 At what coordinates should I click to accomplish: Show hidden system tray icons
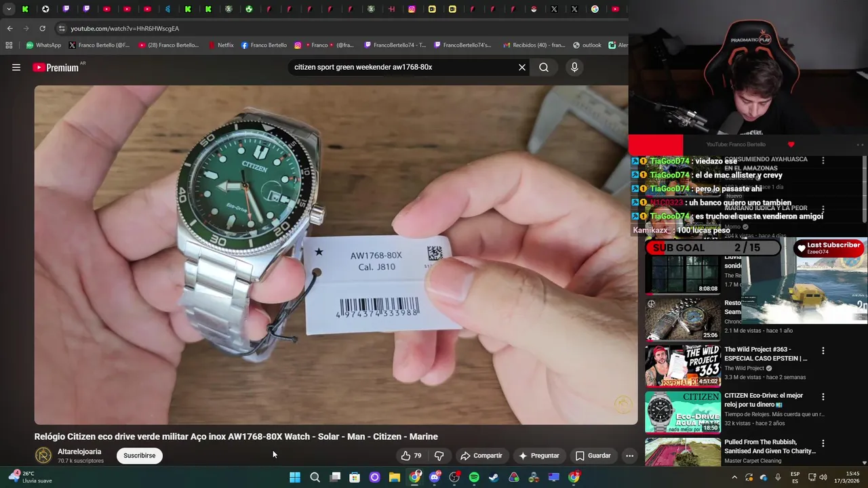tap(734, 478)
